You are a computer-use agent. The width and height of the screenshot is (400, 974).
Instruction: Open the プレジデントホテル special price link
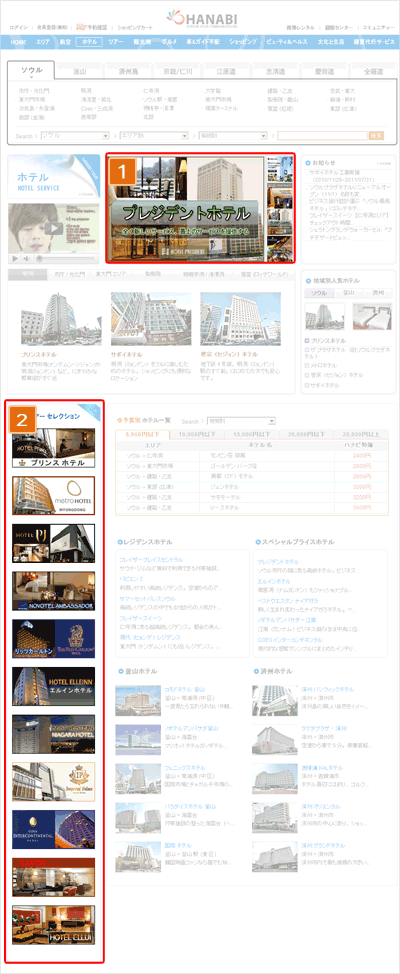pyautogui.click(x=278, y=561)
